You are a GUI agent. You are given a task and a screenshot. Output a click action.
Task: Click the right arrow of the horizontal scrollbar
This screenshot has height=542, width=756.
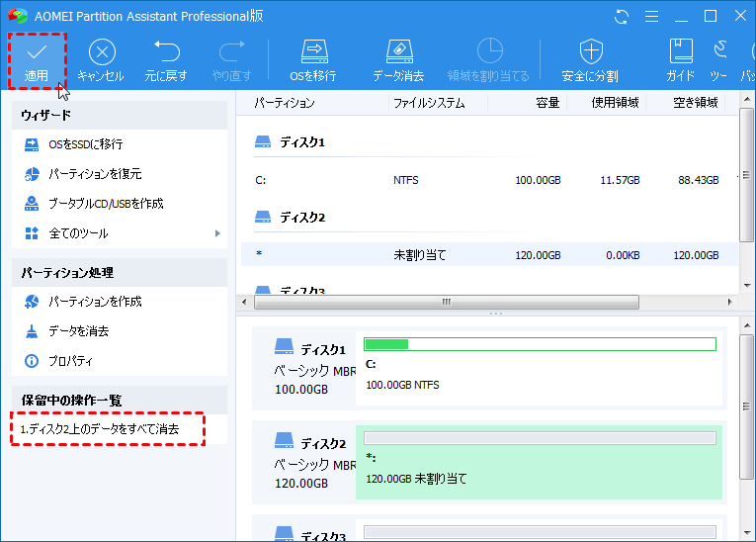tap(729, 302)
